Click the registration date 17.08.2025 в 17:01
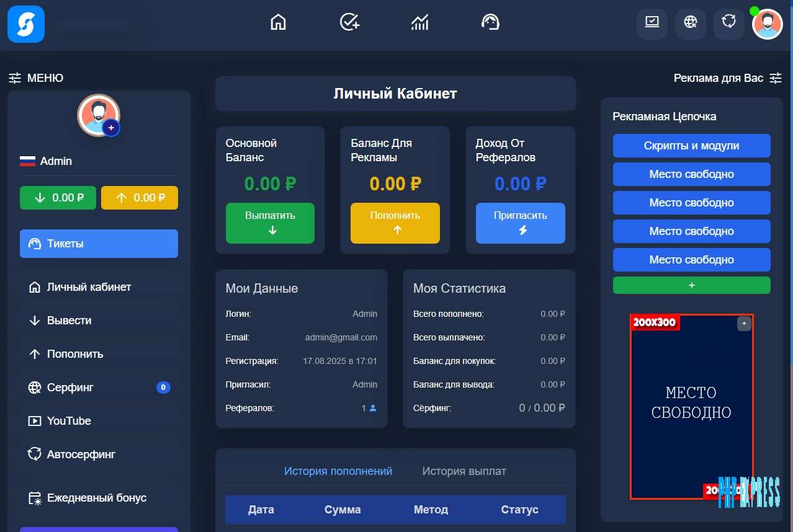This screenshot has height=532, width=793. click(340, 361)
